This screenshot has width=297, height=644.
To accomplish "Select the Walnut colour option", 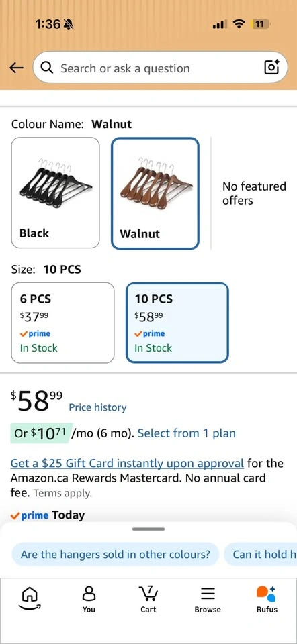I will (155, 193).
